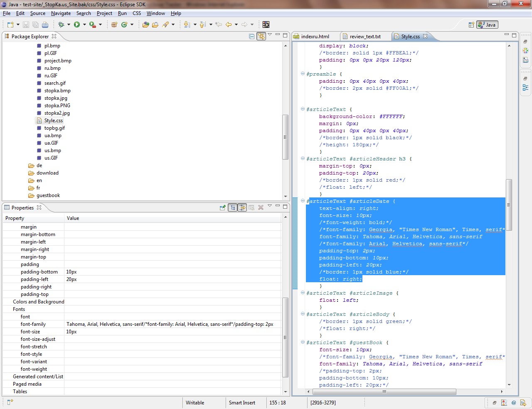Click the Open Perspective icon
532x409 pixels.
pyautogui.click(x=471, y=25)
